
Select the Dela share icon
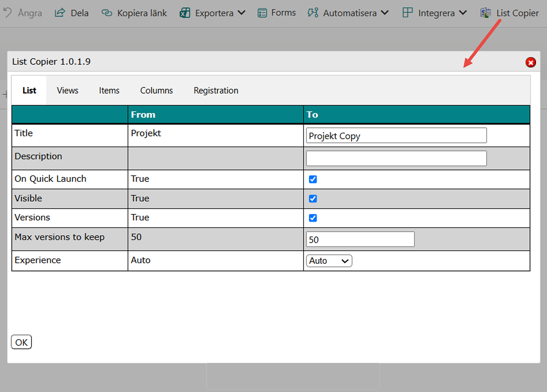coord(59,13)
